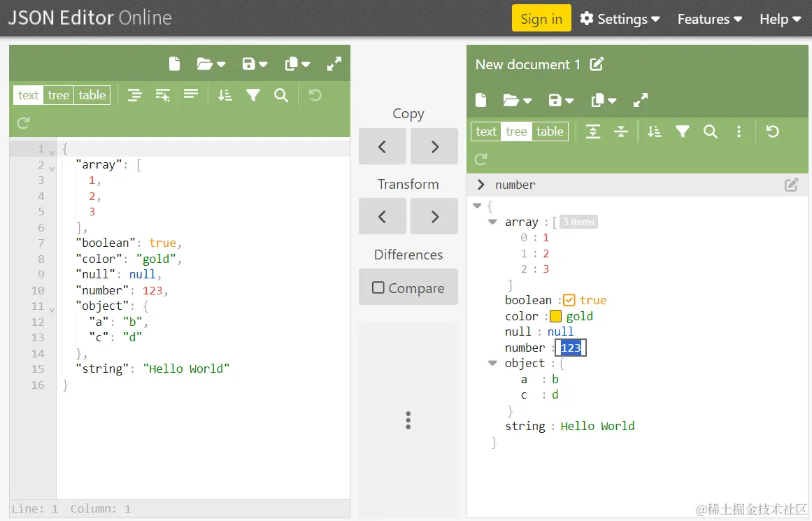Redo in the right panel
Screen dimensions: 812x521
481,159
